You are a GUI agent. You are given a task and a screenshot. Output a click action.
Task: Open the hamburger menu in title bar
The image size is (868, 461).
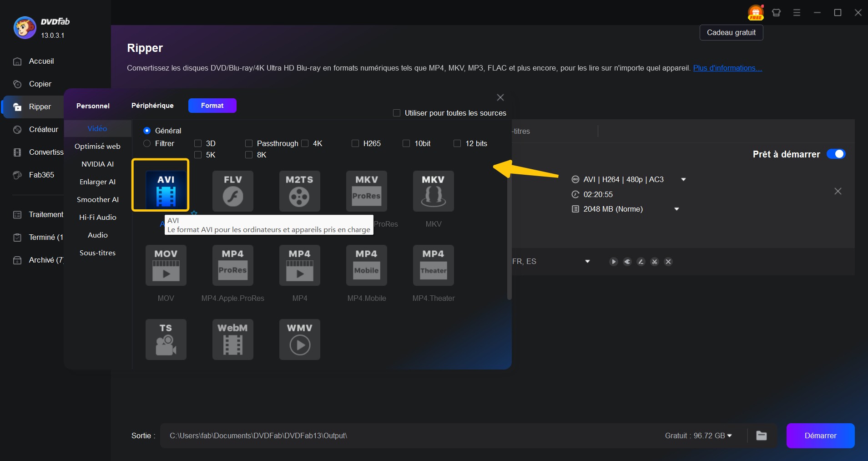click(x=797, y=13)
